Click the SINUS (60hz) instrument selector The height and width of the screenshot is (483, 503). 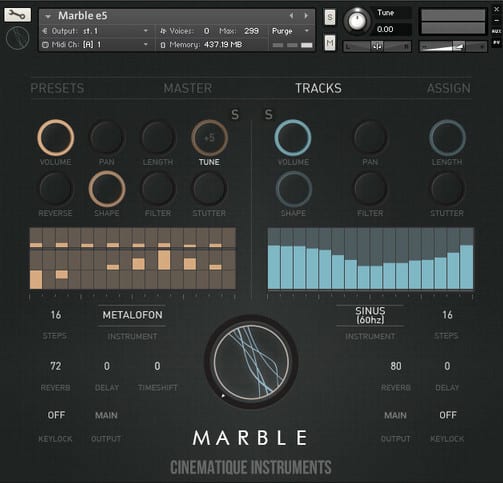click(370, 315)
